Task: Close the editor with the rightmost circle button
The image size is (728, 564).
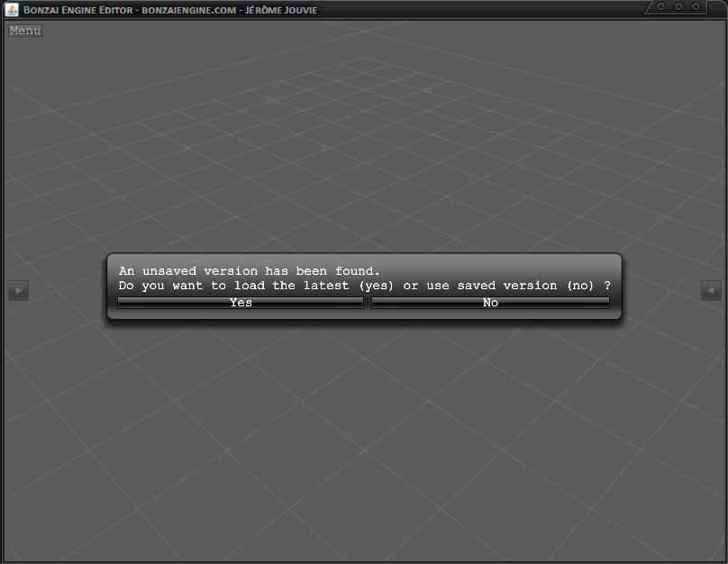Action: tap(697, 7)
